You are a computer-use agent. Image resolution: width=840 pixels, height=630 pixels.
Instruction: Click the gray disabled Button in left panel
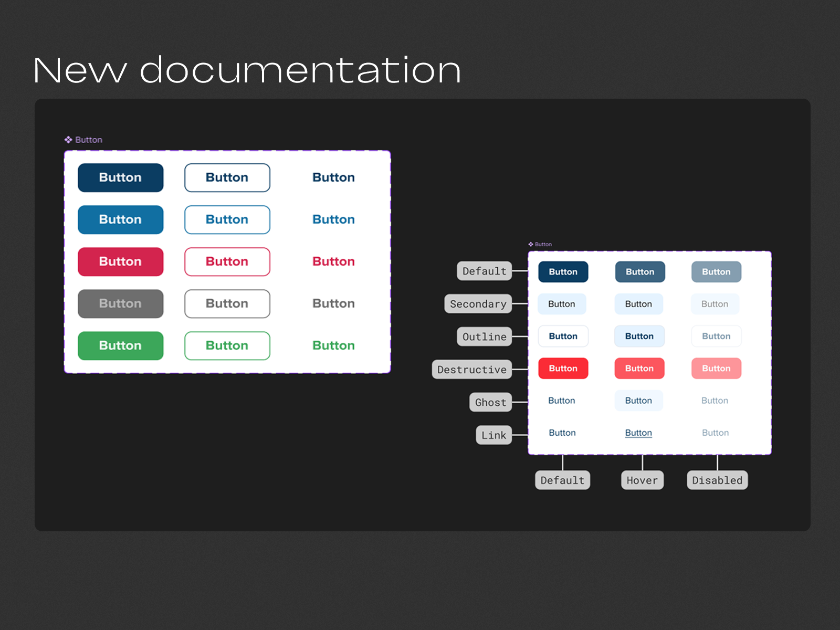120,303
